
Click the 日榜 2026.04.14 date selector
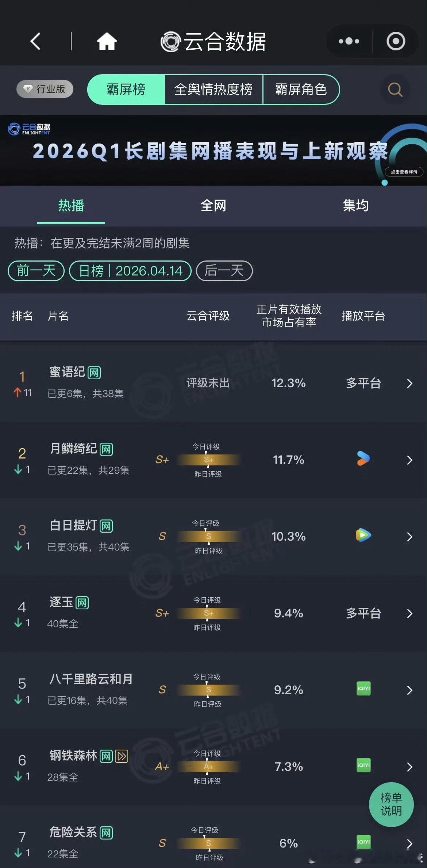[x=130, y=271]
